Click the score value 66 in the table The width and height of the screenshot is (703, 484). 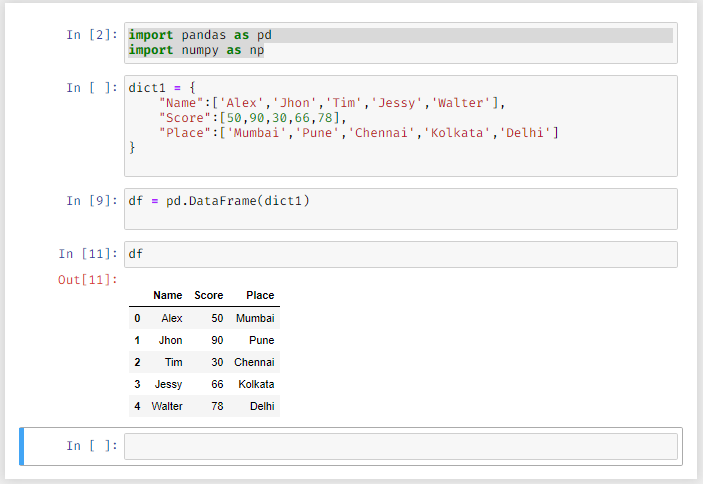(x=217, y=384)
